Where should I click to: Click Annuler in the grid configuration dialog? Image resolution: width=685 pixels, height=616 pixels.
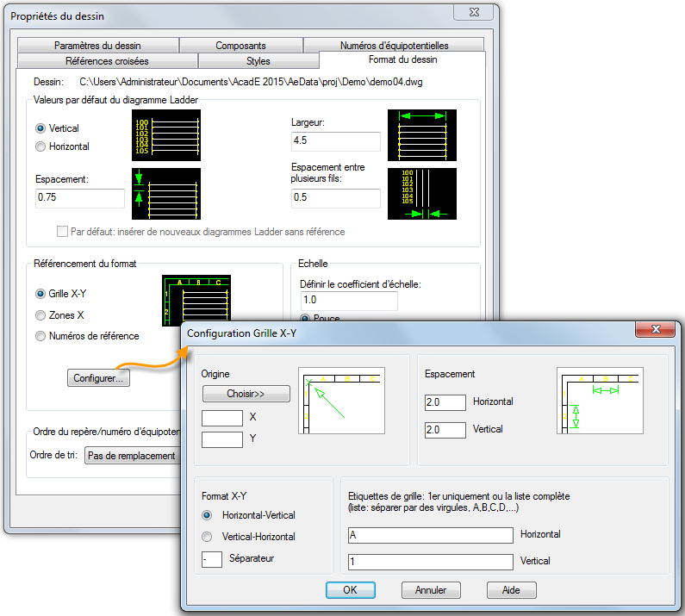[431, 590]
